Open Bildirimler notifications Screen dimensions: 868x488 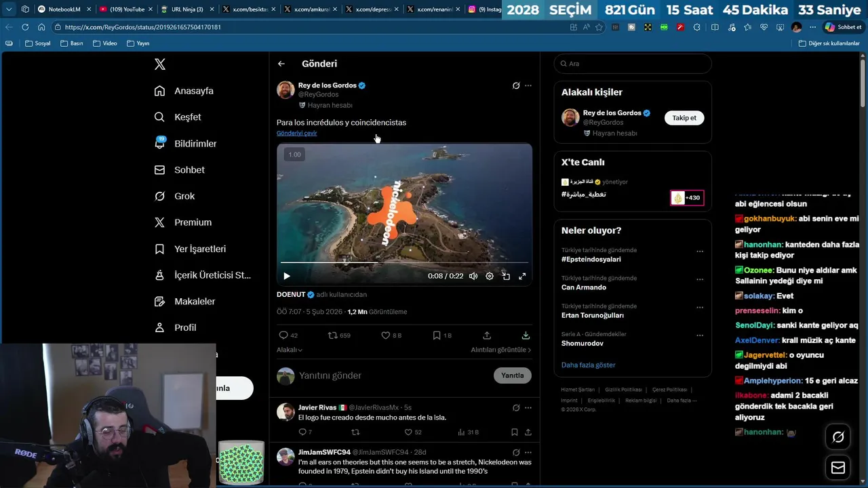(185, 144)
